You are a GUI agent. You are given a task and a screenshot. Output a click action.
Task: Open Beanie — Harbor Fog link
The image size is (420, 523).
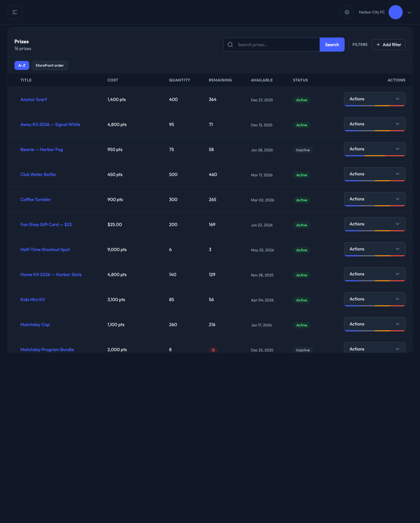[x=42, y=149]
